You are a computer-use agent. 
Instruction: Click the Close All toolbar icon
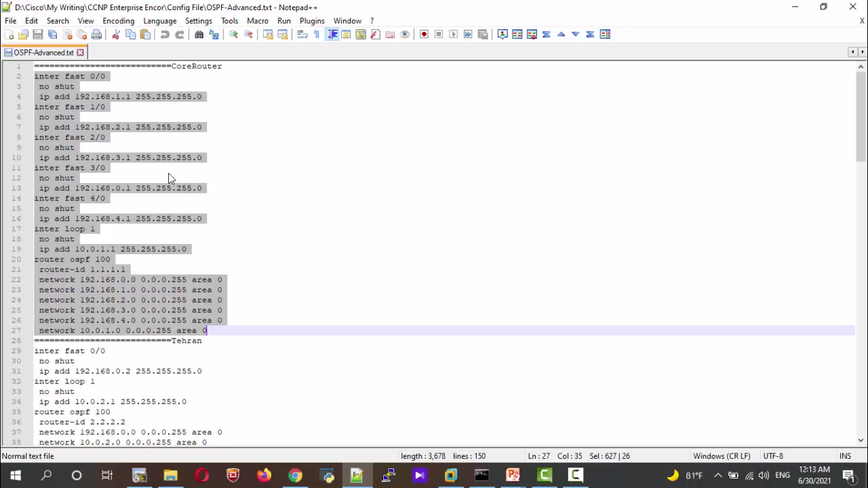81,35
